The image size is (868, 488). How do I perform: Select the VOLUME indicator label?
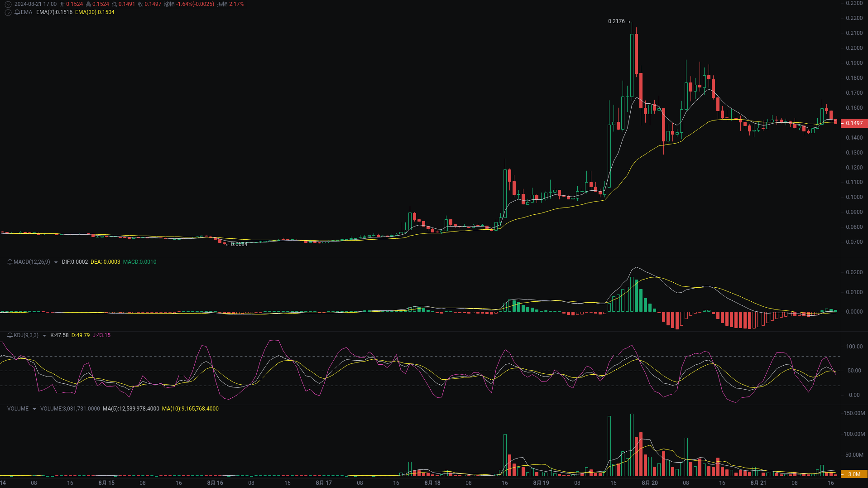pyautogui.click(x=18, y=409)
